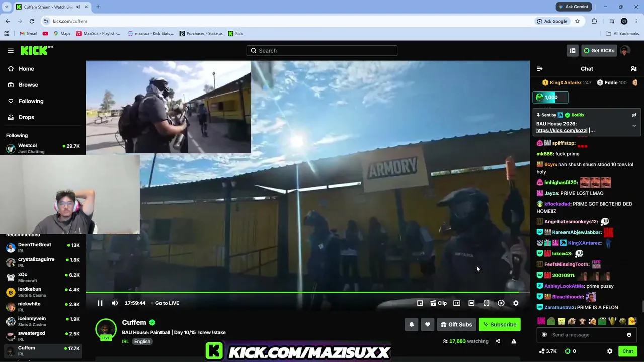Open the chat users list icon
644x362 pixels.
click(x=634, y=69)
